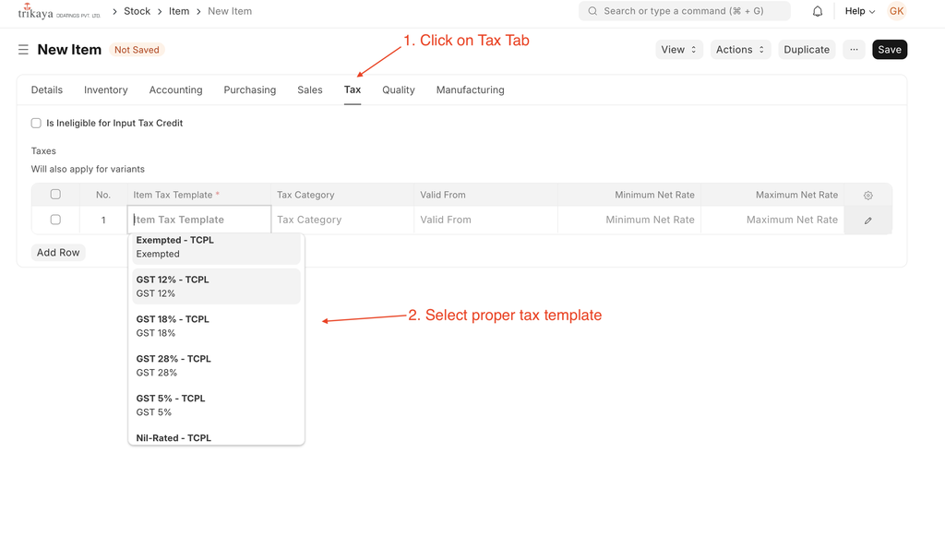This screenshot has height=560, width=945.
Task: Select Nil-Rated - TCPL option
Action: tap(216, 437)
